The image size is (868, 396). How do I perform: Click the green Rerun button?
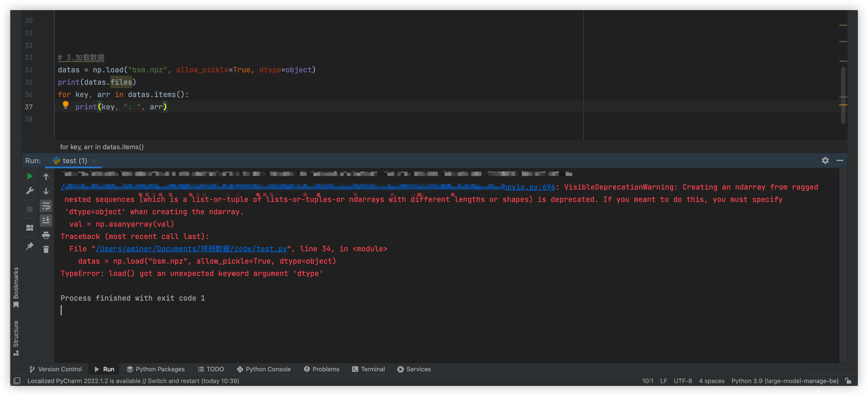tap(30, 176)
